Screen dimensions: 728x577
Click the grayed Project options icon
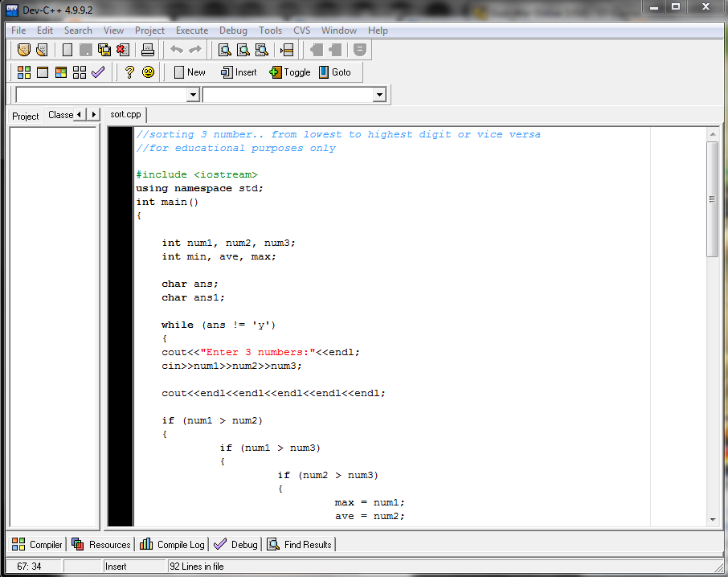pyautogui.click(x=360, y=50)
